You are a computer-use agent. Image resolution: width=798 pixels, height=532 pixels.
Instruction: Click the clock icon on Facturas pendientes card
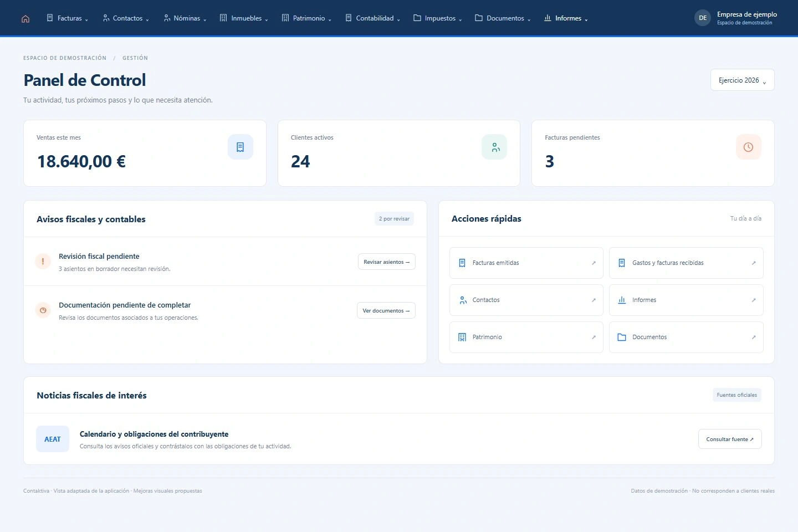point(749,147)
